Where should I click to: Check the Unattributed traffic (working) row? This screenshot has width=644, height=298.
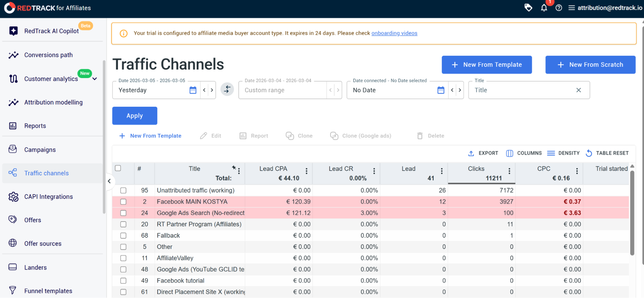click(123, 191)
